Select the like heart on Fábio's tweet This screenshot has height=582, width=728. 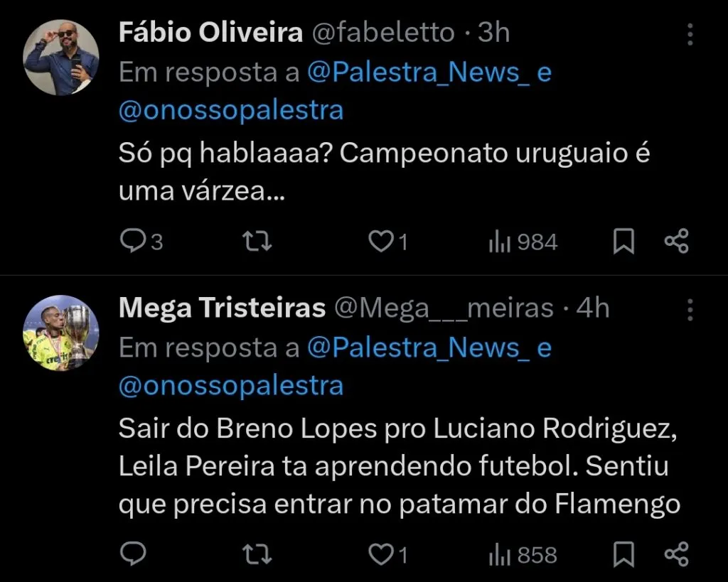pos(380,241)
